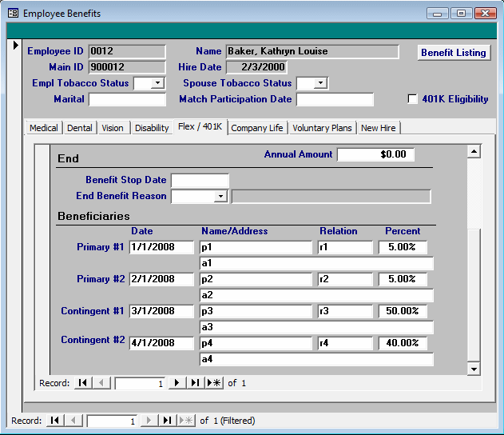Click the Name field

tap(312, 51)
